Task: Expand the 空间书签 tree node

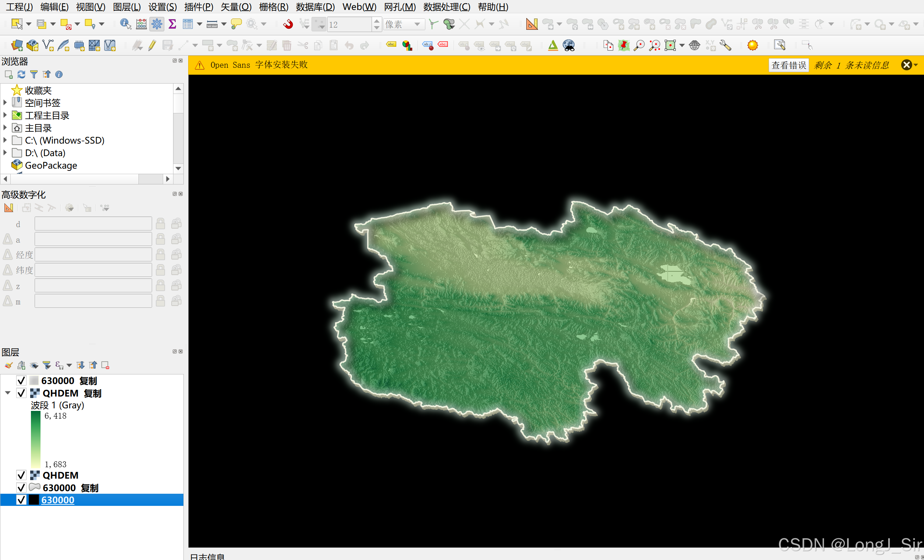Action: tap(5, 103)
